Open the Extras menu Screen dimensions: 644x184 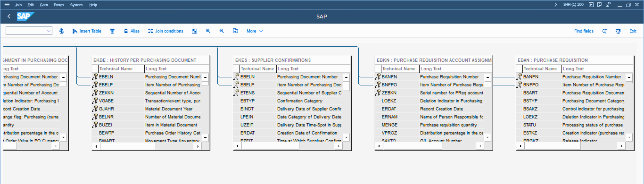[x=59, y=5]
